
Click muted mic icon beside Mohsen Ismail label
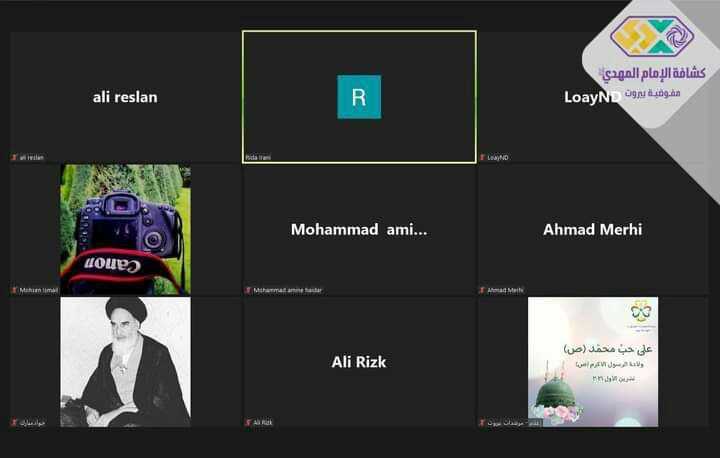coord(14,290)
